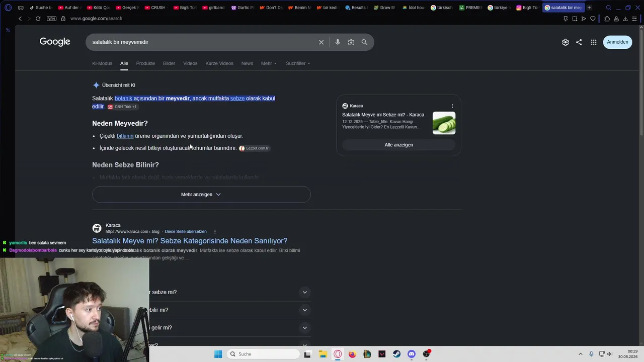Open volume control in system tray

coord(609,354)
